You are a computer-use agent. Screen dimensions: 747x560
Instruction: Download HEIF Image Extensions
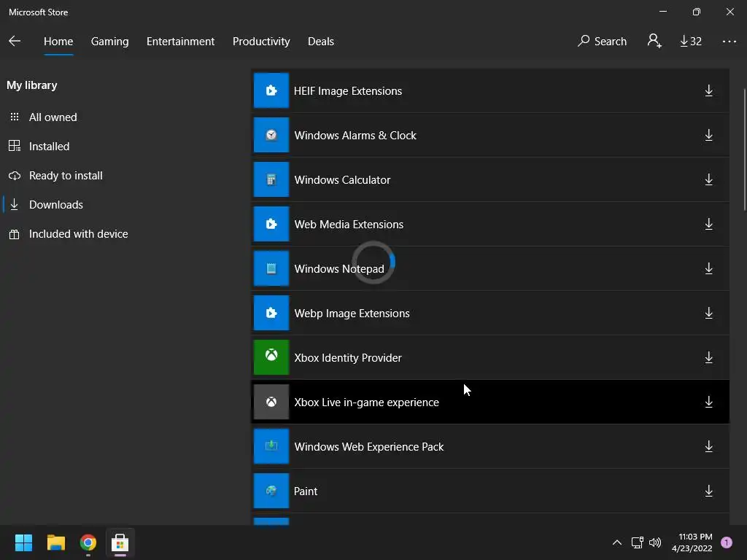(708, 90)
